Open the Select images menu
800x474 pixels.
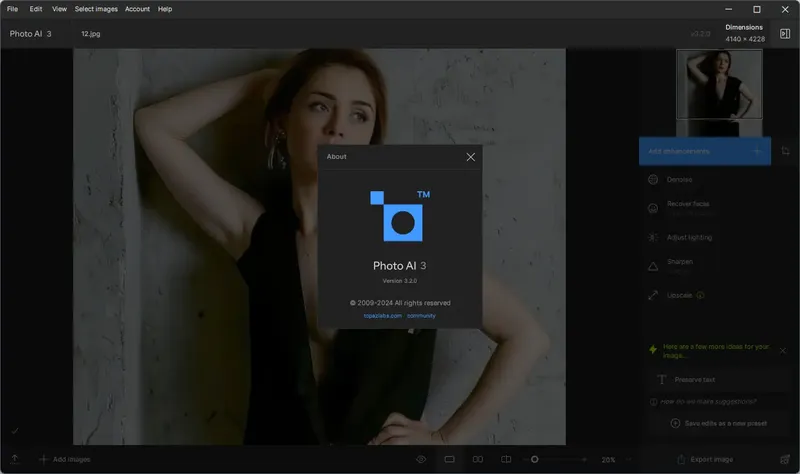click(96, 9)
